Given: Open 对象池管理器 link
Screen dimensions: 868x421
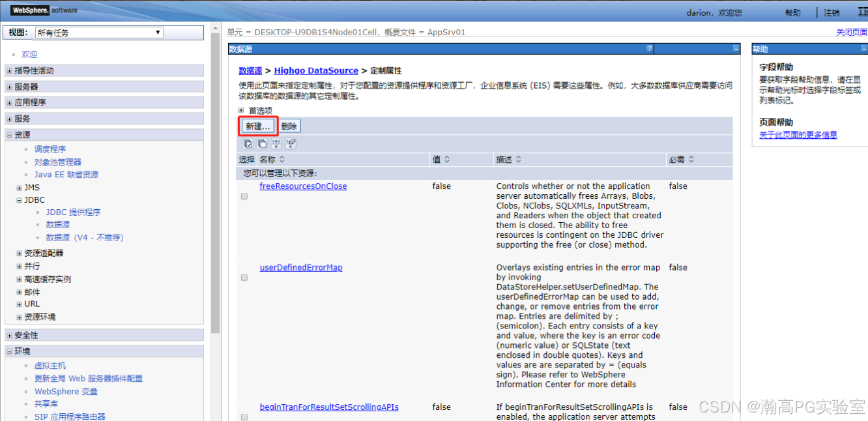Looking at the screenshot, I should pos(58,162).
